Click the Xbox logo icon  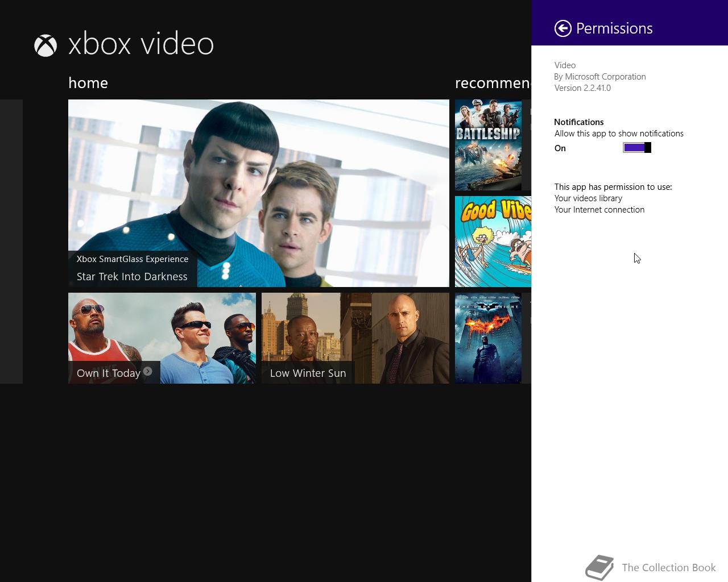45,45
